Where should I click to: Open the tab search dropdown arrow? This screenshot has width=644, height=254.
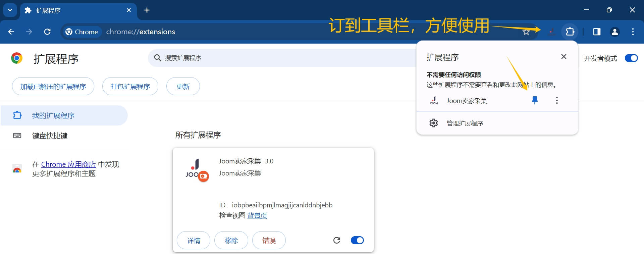pos(10,10)
